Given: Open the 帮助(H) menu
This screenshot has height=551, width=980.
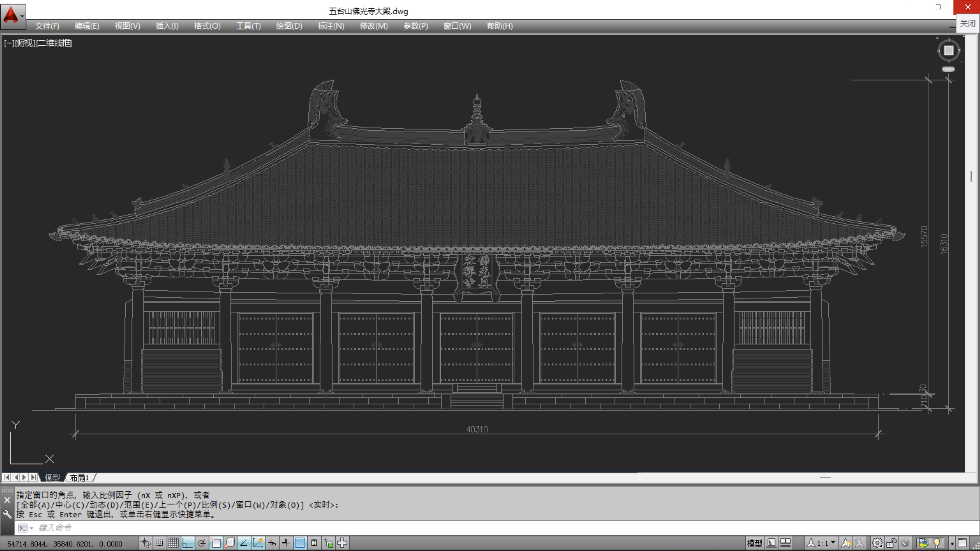Looking at the screenshot, I should click(500, 26).
